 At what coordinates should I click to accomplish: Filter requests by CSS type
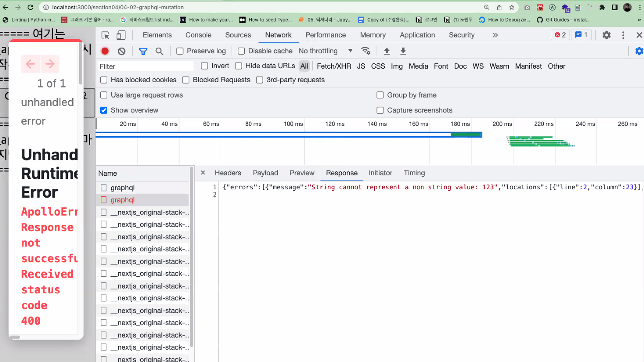pos(378,66)
